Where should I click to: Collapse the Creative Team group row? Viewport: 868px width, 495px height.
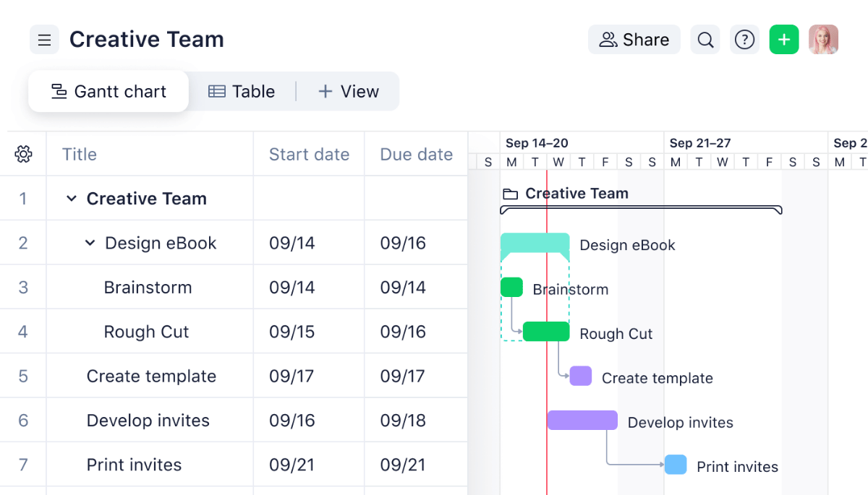pos(70,198)
